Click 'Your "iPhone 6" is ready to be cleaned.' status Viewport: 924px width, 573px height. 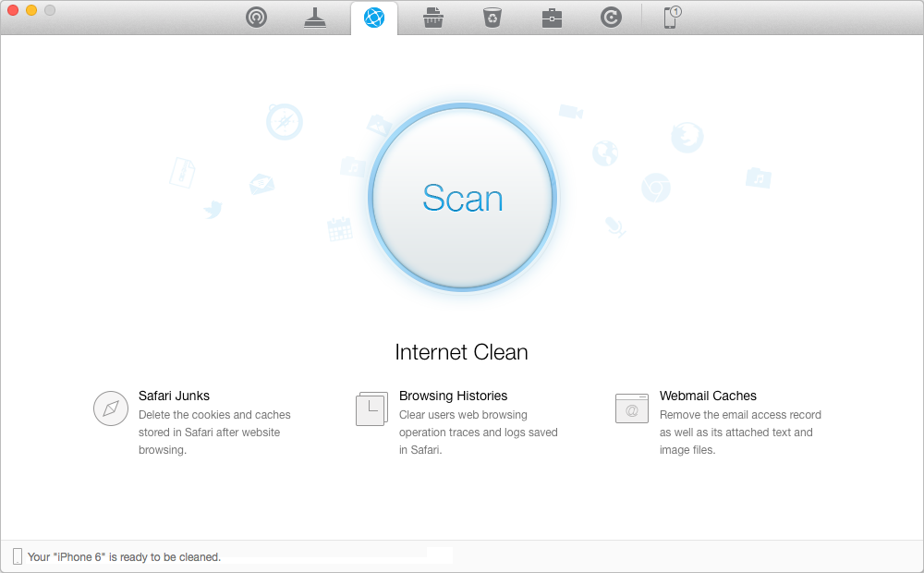(124, 556)
